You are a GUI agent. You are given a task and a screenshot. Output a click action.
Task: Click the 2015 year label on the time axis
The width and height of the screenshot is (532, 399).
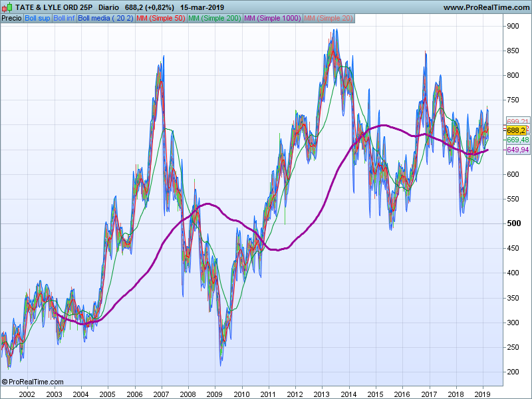(x=376, y=394)
